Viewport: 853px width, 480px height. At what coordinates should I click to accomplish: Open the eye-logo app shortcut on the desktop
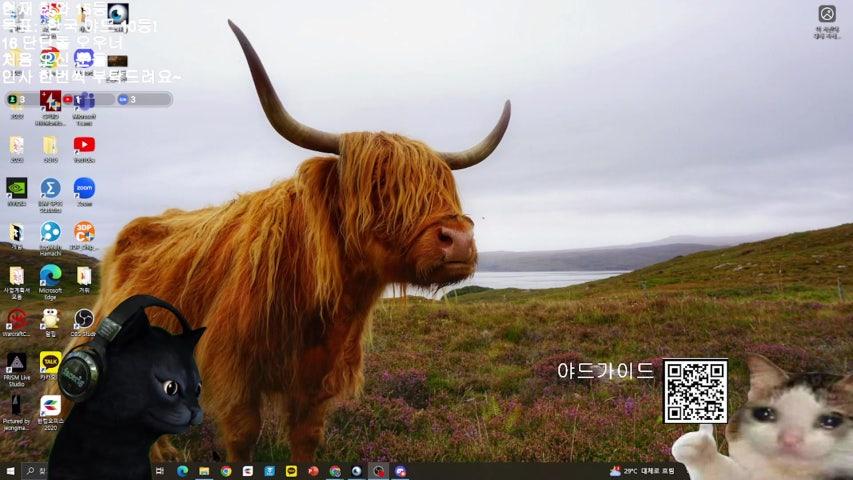(118, 16)
